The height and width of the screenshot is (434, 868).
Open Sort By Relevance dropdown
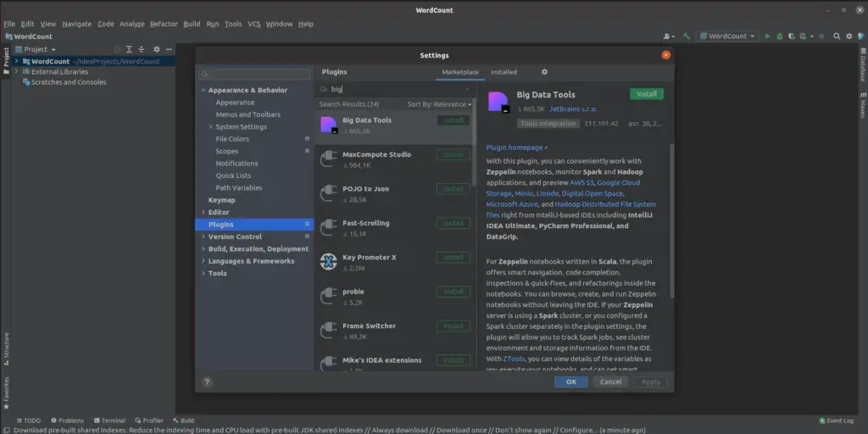point(440,104)
